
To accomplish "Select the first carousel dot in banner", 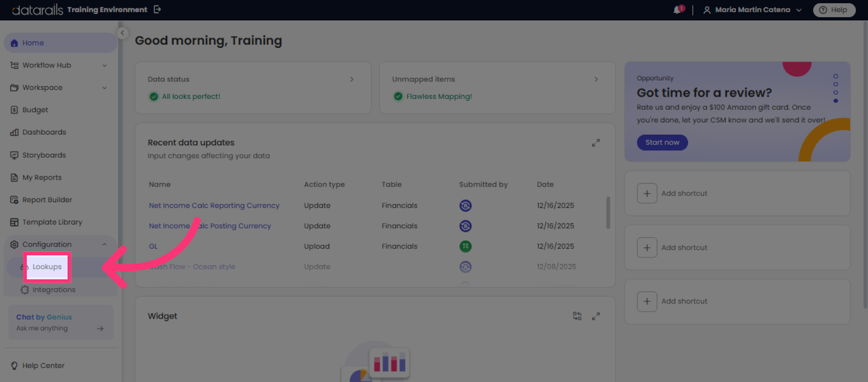I will point(835,76).
